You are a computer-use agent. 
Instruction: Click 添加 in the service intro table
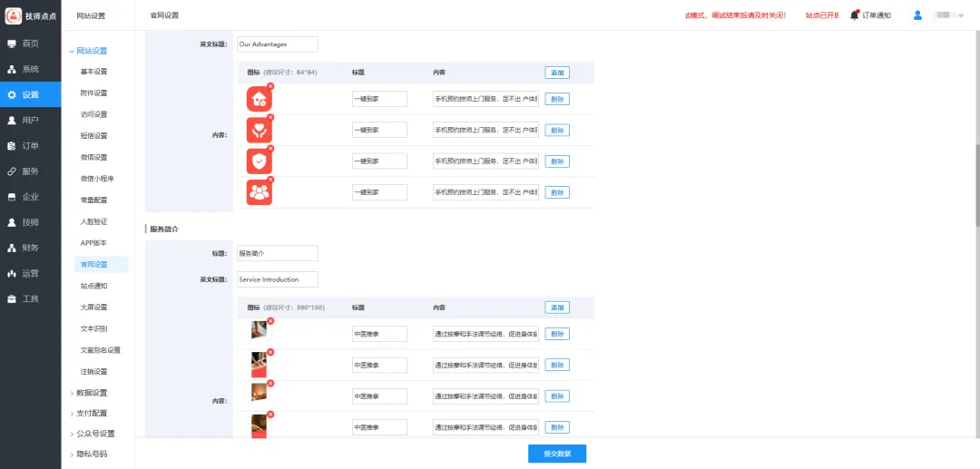pyautogui.click(x=557, y=308)
